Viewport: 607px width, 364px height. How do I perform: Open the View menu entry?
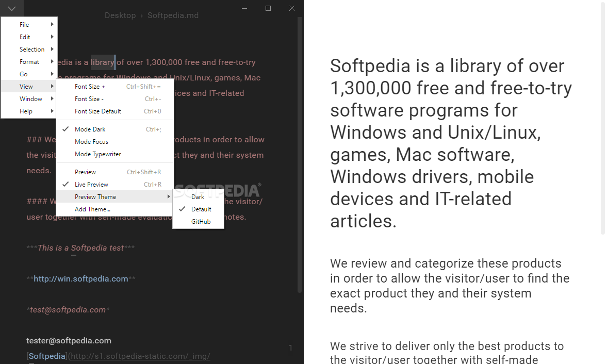29,86
